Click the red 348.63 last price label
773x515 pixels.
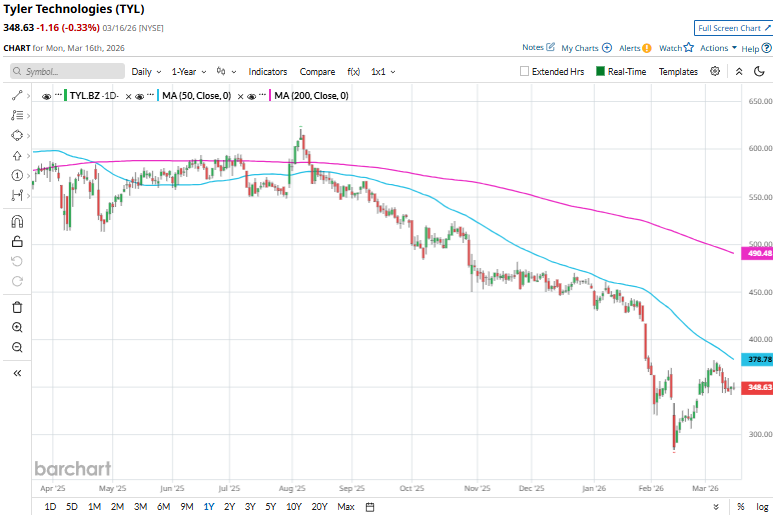point(758,387)
